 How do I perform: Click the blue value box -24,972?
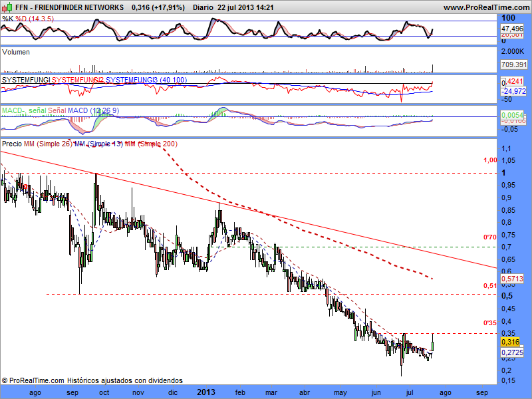click(x=513, y=91)
